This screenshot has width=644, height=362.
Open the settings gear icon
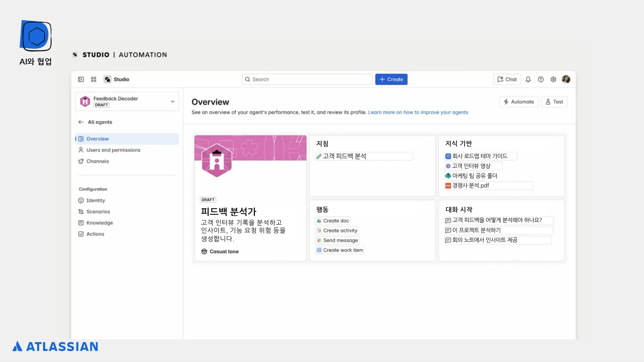553,80
